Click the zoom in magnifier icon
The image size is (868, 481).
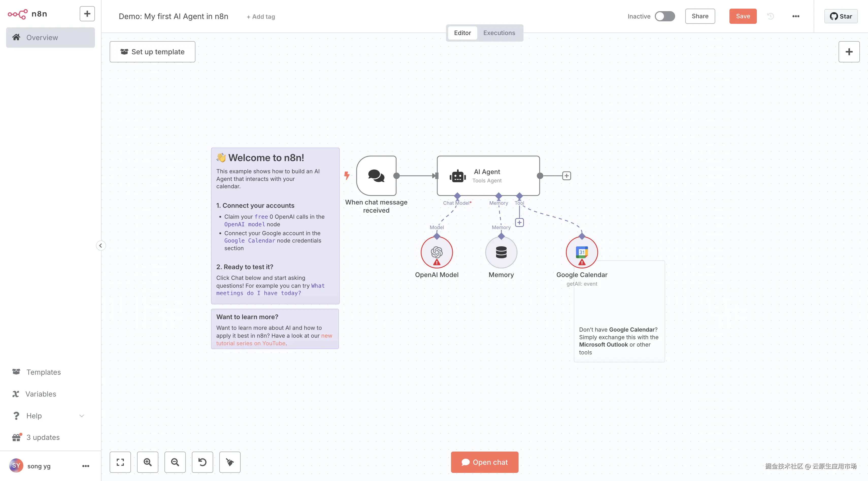pos(148,462)
